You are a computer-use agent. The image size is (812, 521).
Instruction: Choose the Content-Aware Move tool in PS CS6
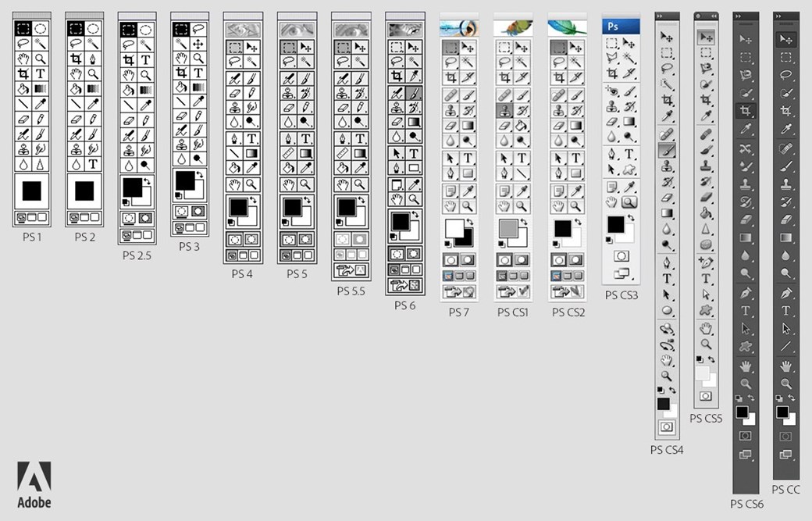pos(745,149)
